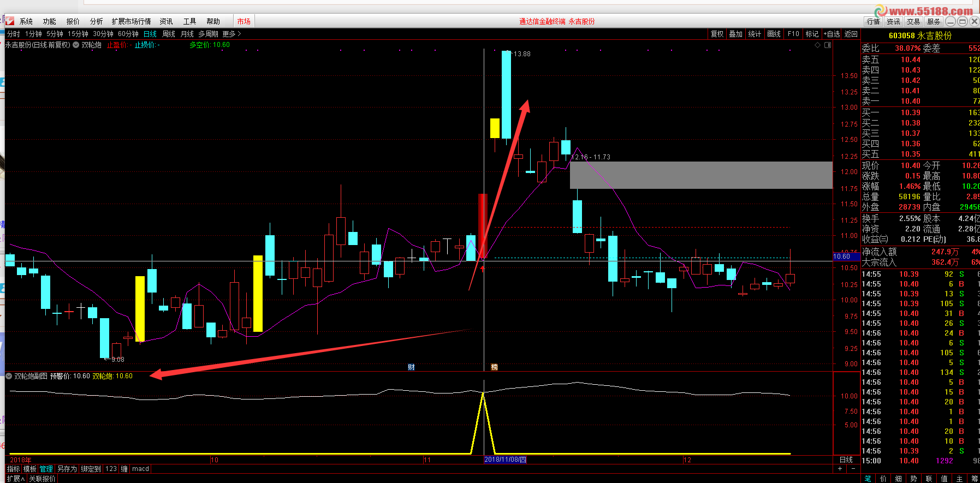Open the 工具 menu
The height and width of the screenshot is (483, 980).
(x=190, y=21)
